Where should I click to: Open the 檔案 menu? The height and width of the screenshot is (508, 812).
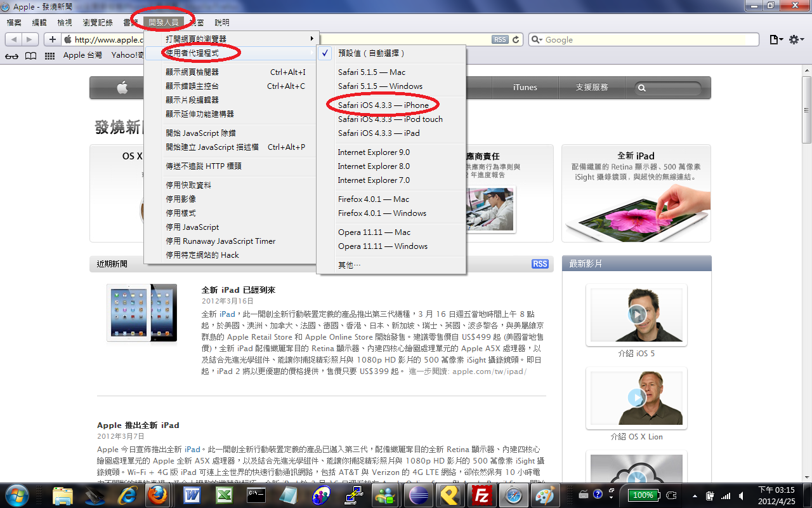[14, 23]
